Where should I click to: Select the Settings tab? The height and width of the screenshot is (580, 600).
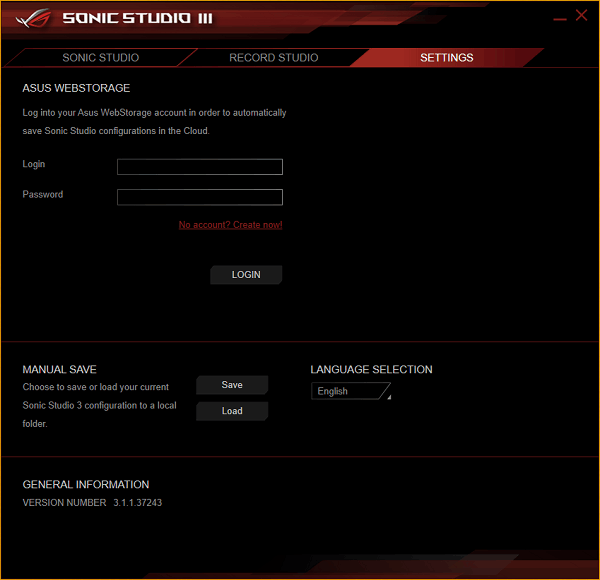click(447, 58)
